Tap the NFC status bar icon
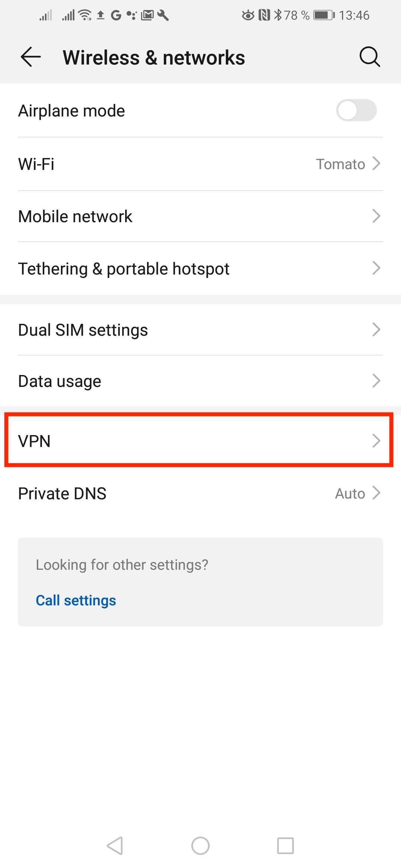 (264, 15)
